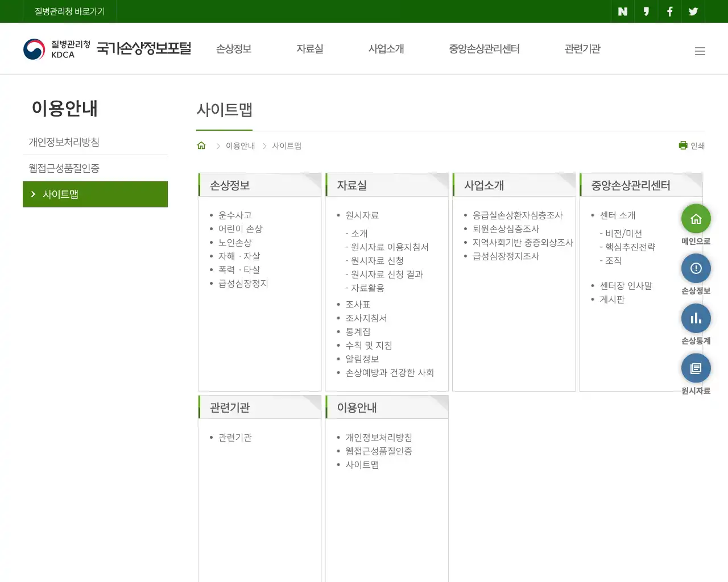Image resolution: width=728 pixels, height=582 pixels.
Task: Open 조사지침서 sitemap link
Action: point(366,318)
